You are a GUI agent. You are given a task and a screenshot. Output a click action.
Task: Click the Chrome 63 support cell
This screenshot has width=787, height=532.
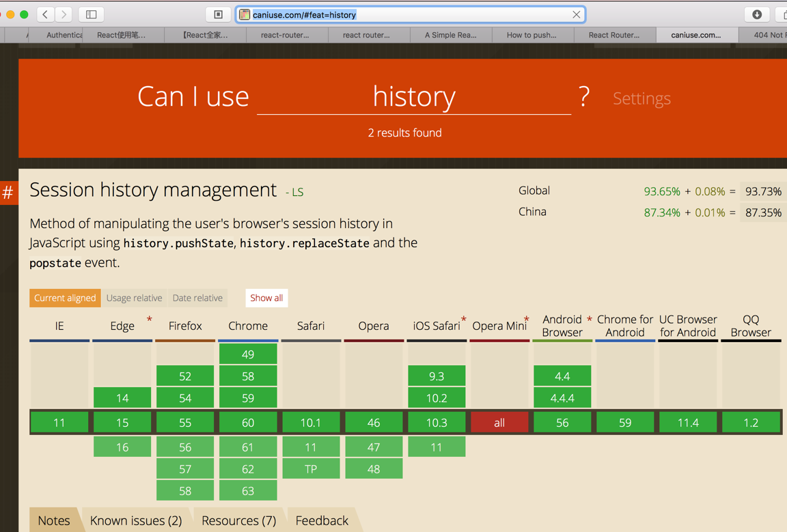(248, 491)
